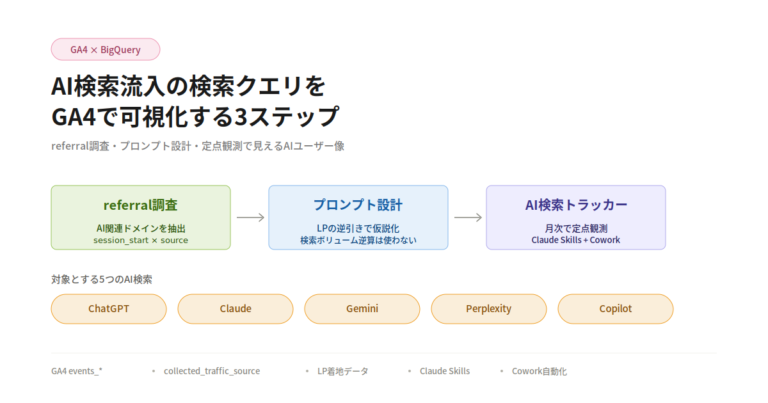768x403 pixels.
Task: Click the Perplexity pill
Action: tap(489, 309)
